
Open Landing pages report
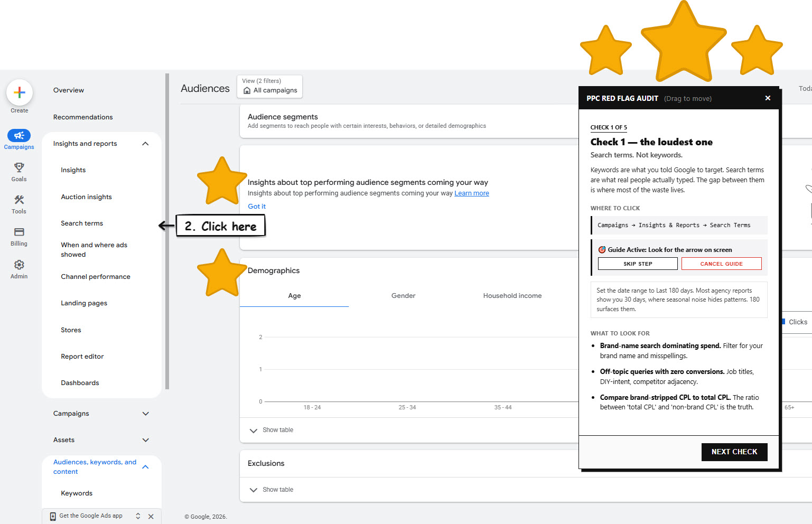(84, 303)
